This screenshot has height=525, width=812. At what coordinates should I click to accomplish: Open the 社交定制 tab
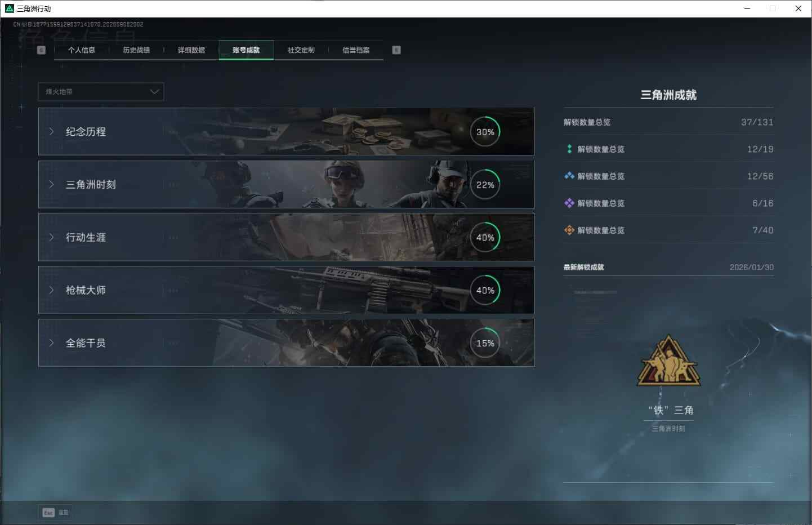point(301,50)
